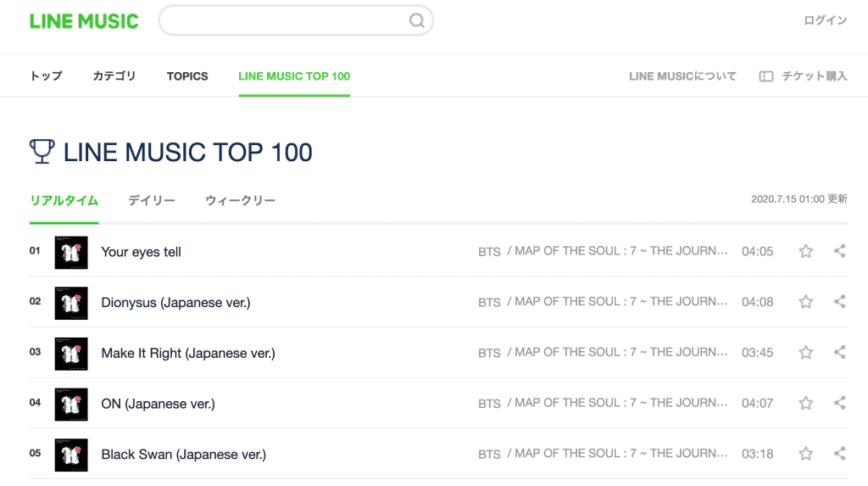
Task: Share the ON (Japanese ver.) song
Action: (x=839, y=403)
